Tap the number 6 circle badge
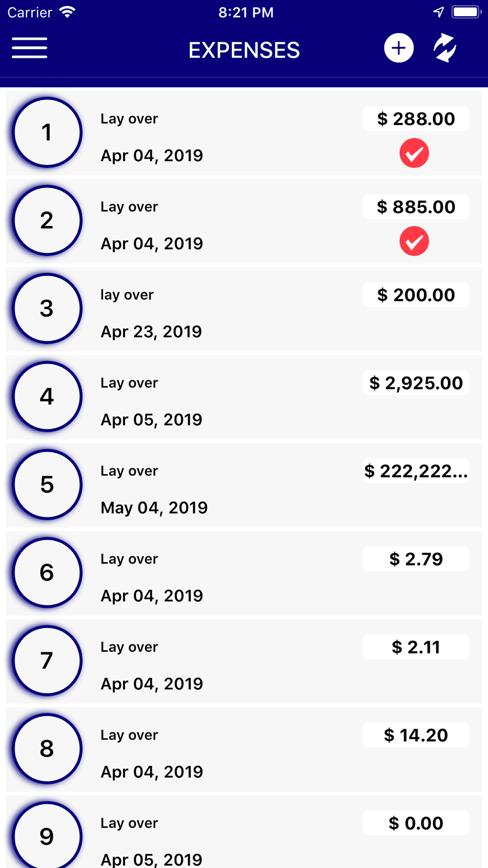Image resolution: width=488 pixels, height=868 pixels. point(47,572)
